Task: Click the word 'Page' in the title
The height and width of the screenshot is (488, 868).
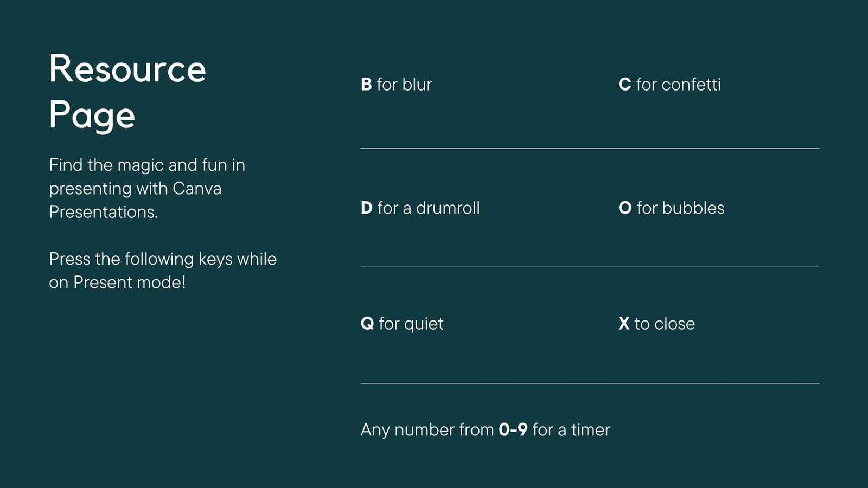Action: click(x=92, y=115)
